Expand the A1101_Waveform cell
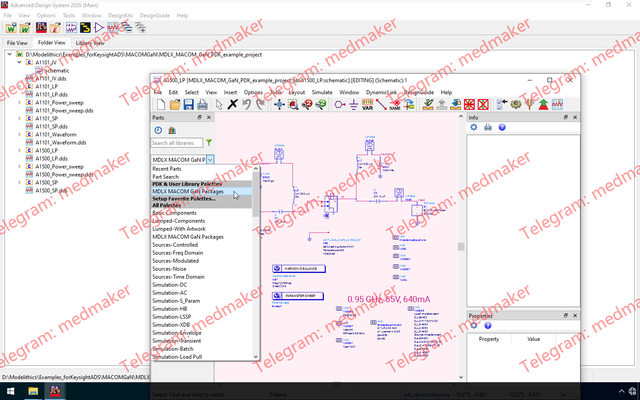This screenshot has height=400, width=640. tap(19, 134)
